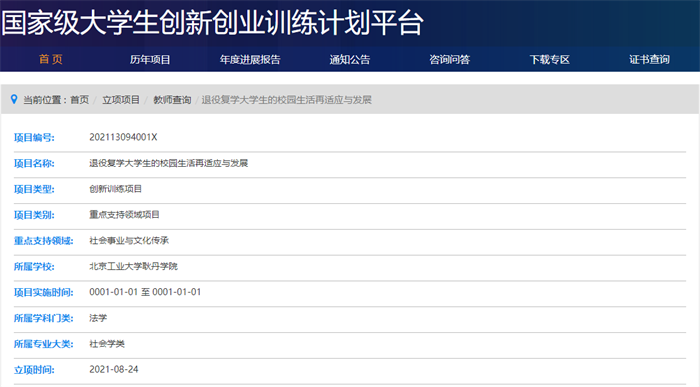
Task: Select project number 202113094001X
Action: [x=123, y=137]
